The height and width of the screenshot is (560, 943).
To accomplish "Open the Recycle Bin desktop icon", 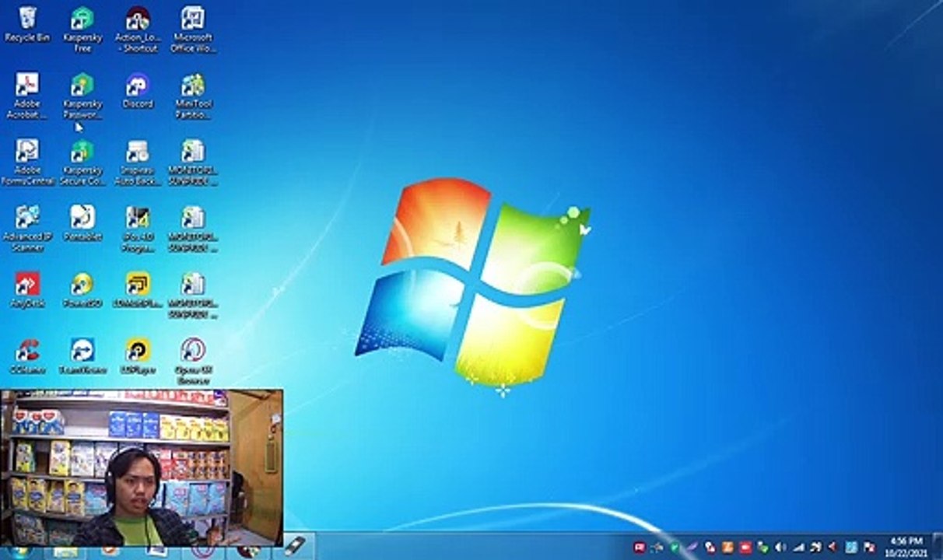I will pyautogui.click(x=27, y=25).
